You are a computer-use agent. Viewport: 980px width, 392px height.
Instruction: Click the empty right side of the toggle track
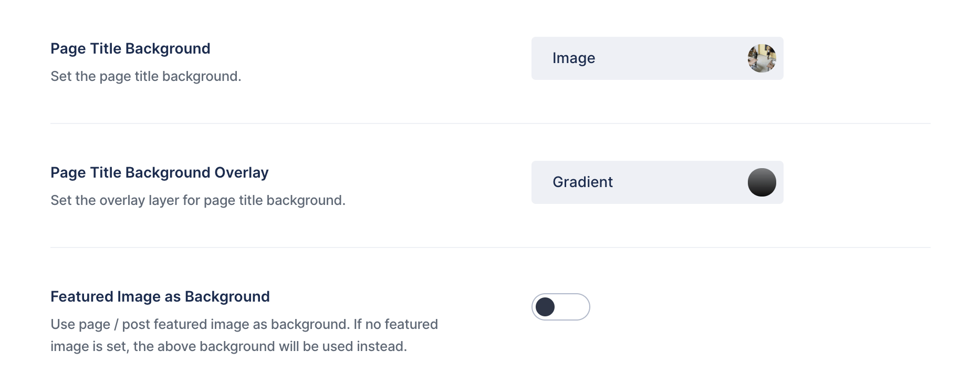coord(572,307)
